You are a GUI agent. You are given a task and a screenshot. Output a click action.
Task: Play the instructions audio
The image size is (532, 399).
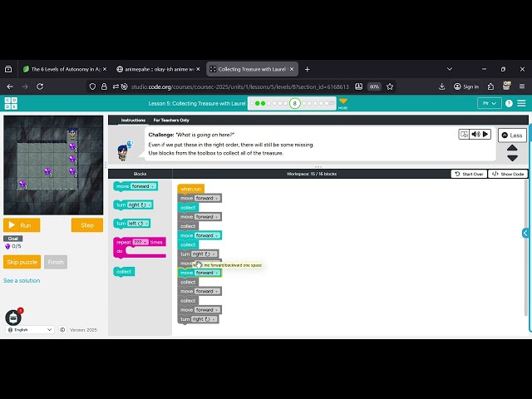[485, 135]
